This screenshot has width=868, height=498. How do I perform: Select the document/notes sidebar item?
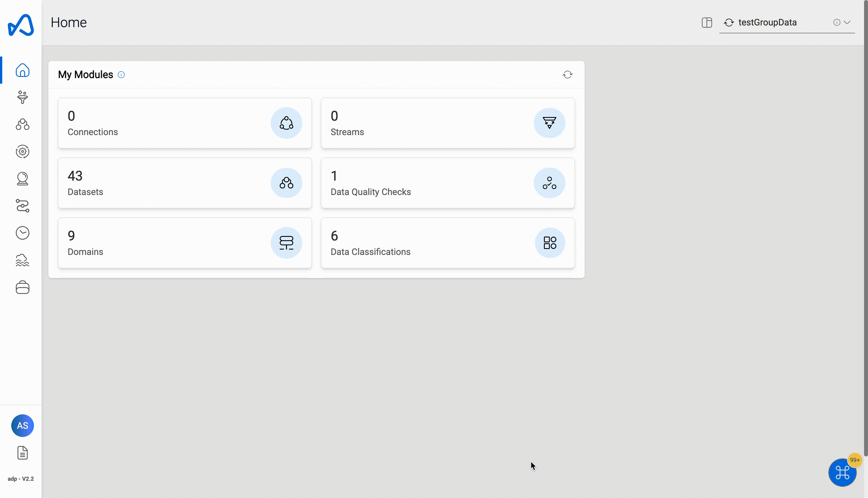[22, 453]
